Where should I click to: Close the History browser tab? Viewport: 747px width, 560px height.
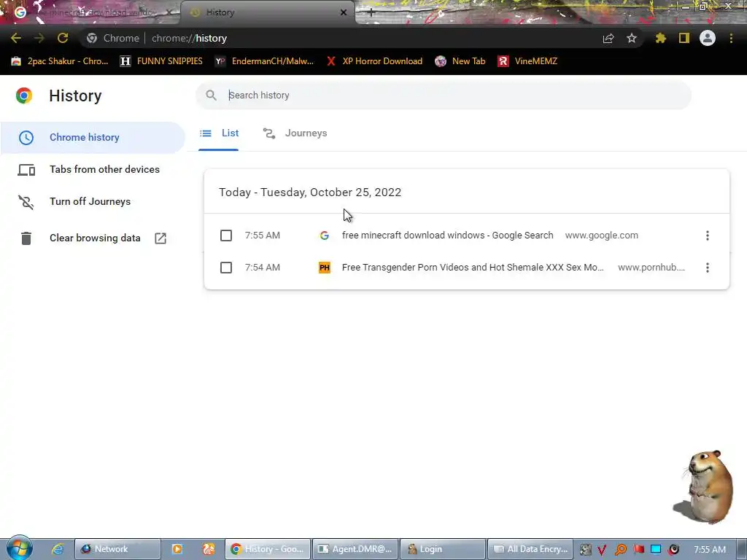[x=343, y=12]
